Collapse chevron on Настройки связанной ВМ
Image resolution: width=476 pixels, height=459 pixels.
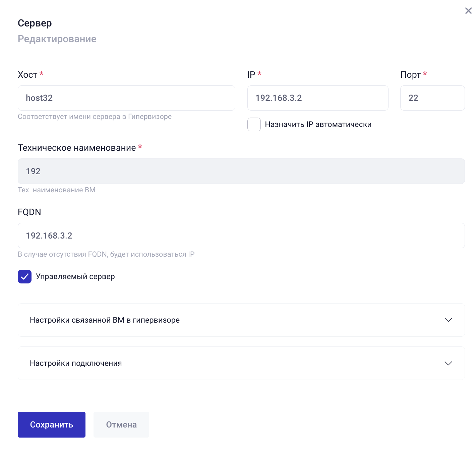[448, 320]
